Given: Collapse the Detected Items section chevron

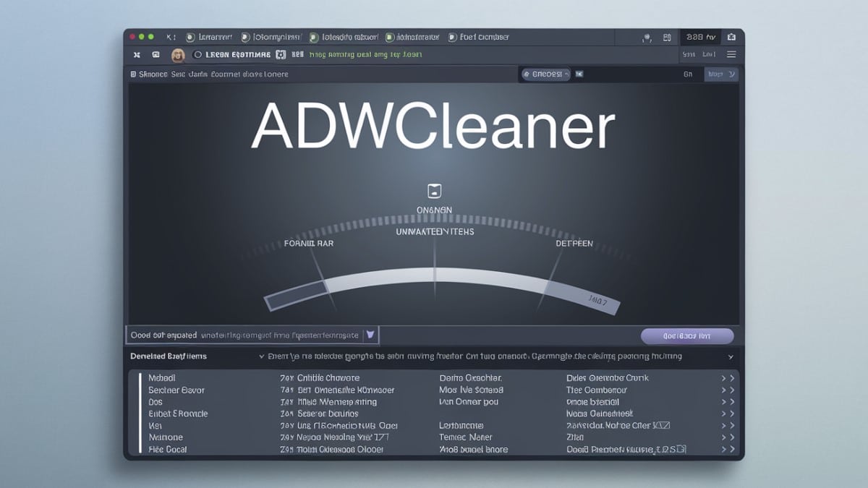Looking at the screenshot, I should (x=731, y=356).
